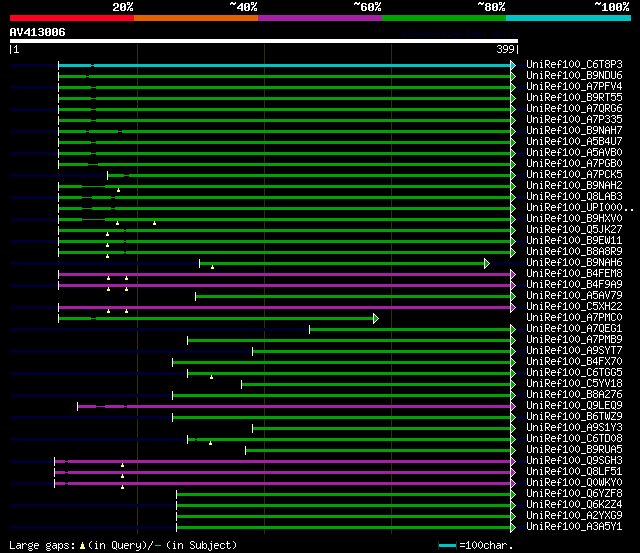The width and height of the screenshot is (640, 553).
Task: Click end arrow of UniRef100_B9NAH6 alignment
Action: point(487,263)
